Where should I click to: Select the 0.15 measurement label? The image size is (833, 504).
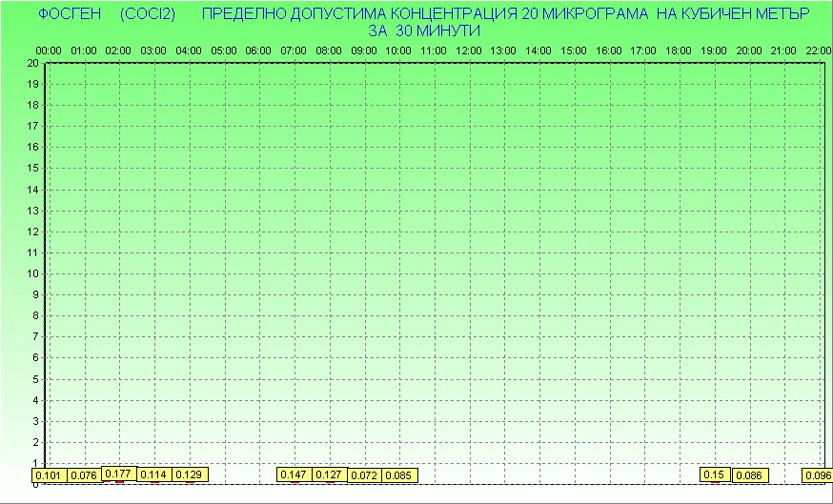(x=714, y=474)
